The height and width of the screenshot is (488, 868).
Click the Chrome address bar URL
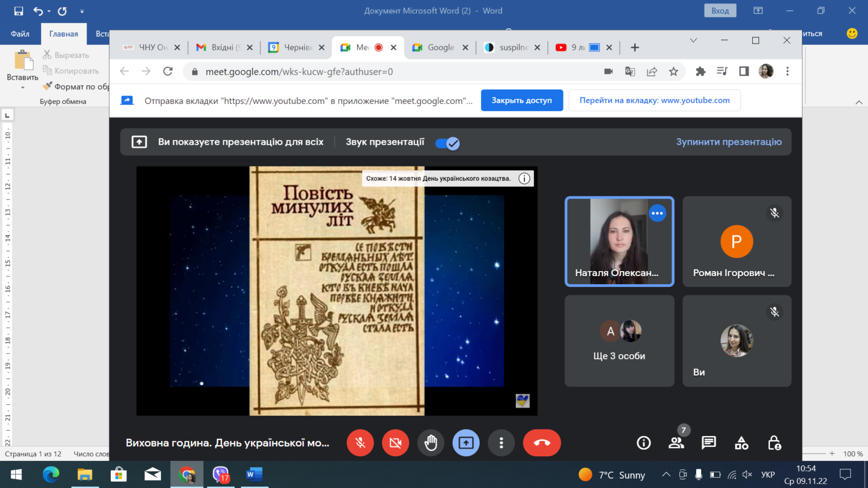[299, 72]
